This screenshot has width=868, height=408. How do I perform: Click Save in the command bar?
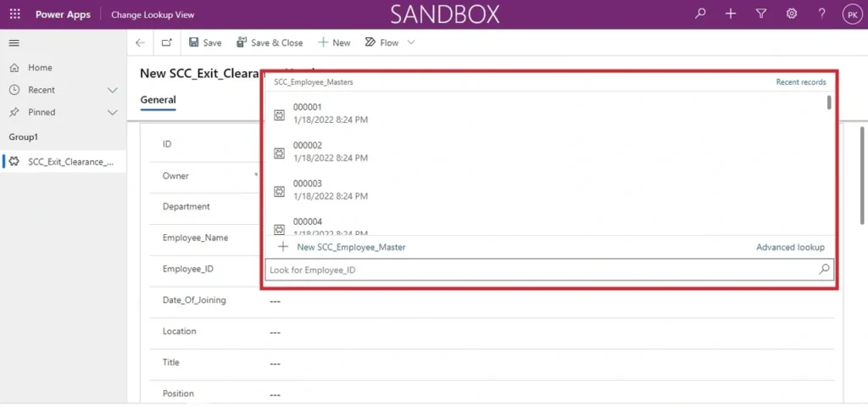[205, 42]
